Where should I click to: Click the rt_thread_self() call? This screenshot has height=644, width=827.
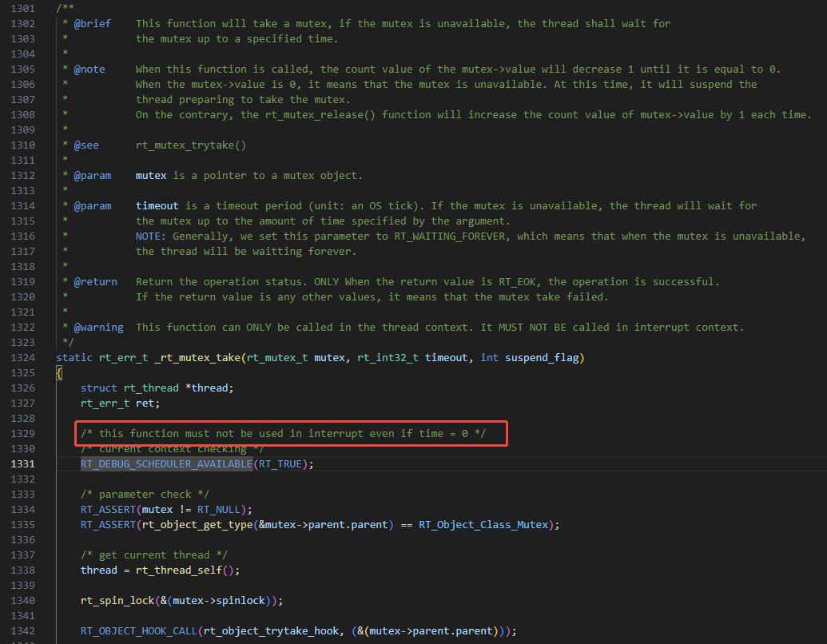pos(188,570)
